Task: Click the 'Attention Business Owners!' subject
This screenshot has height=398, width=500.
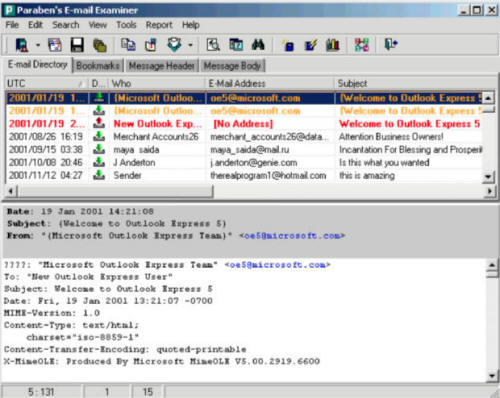Action: tap(391, 137)
